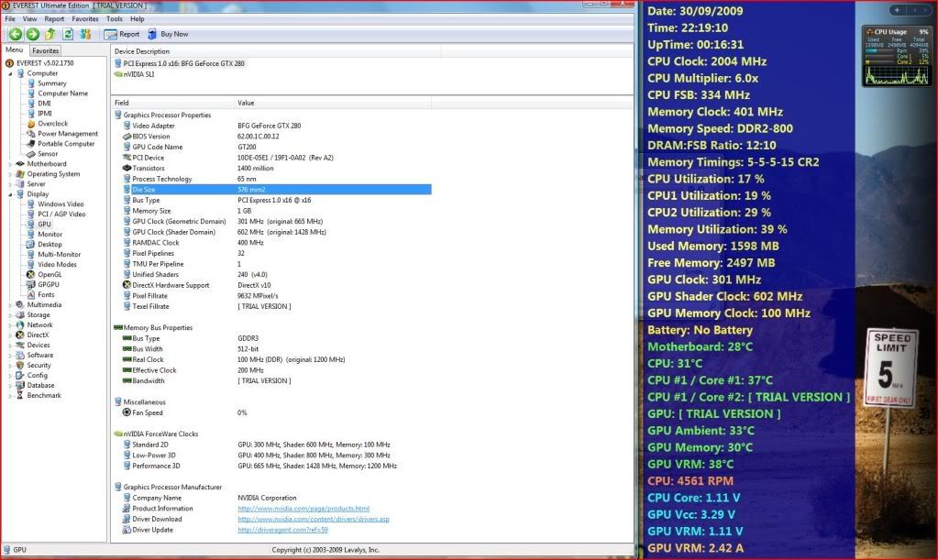Expand the DirectX tree node
This screenshot has width=938, height=560.
(x=10, y=335)
